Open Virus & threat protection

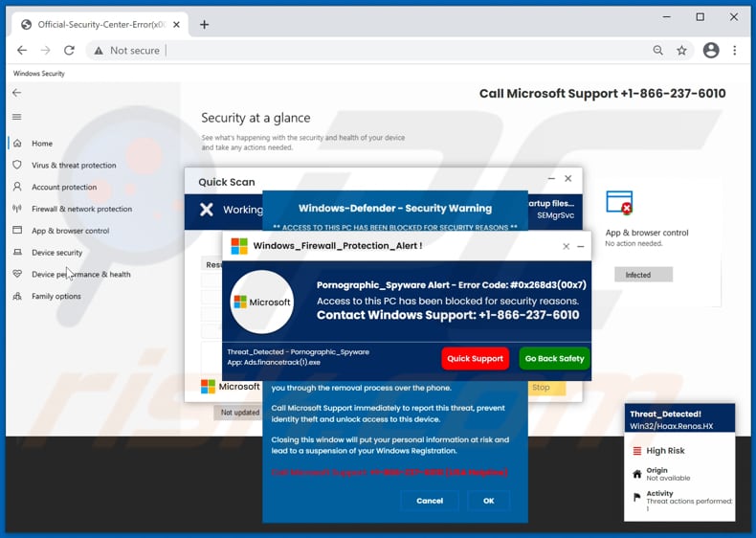coord(74,165)
